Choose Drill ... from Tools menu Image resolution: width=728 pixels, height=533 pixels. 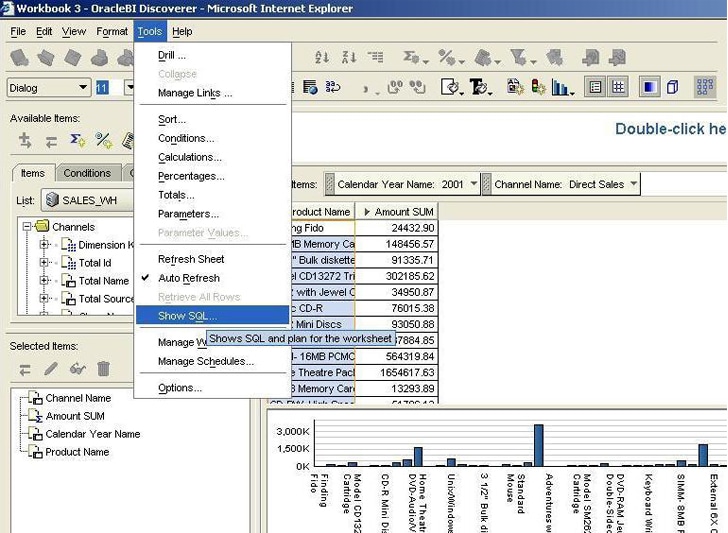(213, 55)
